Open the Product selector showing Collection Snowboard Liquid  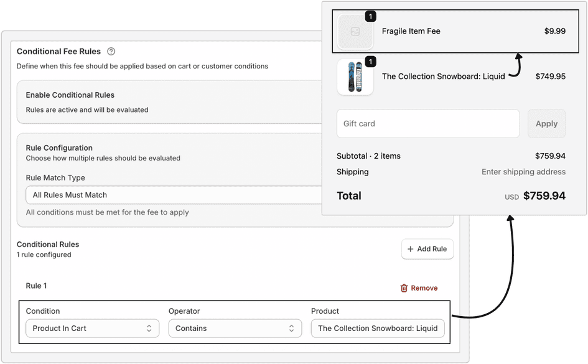tap(378, 328)
